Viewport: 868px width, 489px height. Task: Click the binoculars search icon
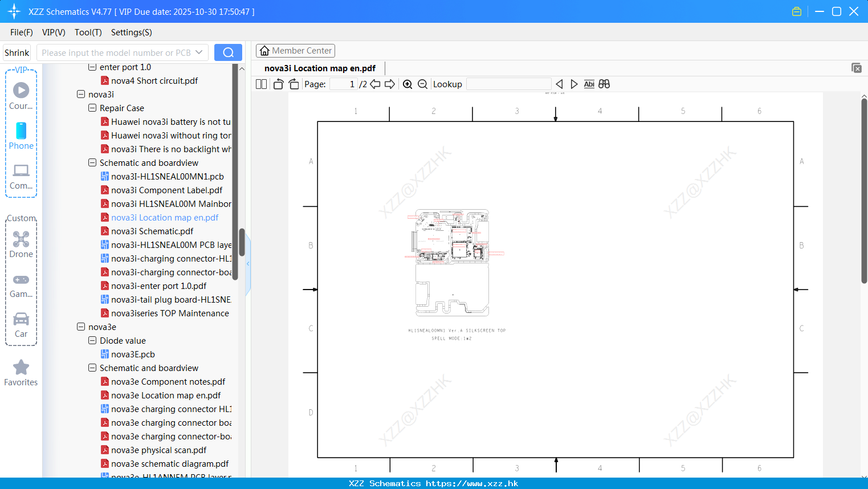pos(604,84)
